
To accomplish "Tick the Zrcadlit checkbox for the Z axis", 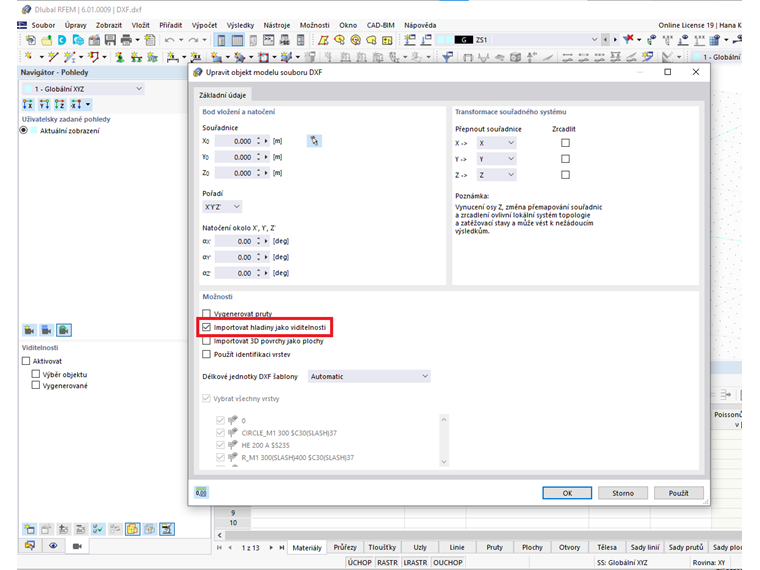I will tap(565, 175).
